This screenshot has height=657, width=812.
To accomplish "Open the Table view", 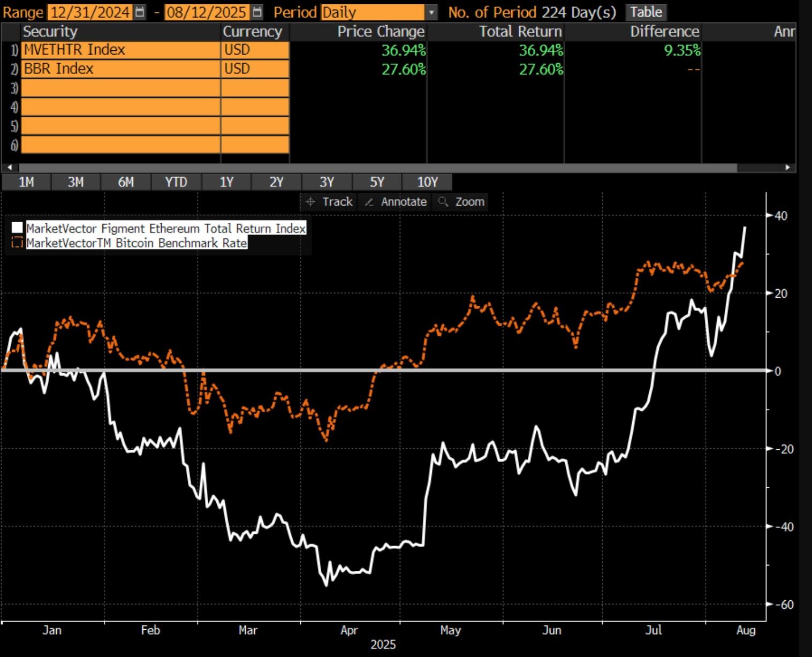I will click(645, 12).
